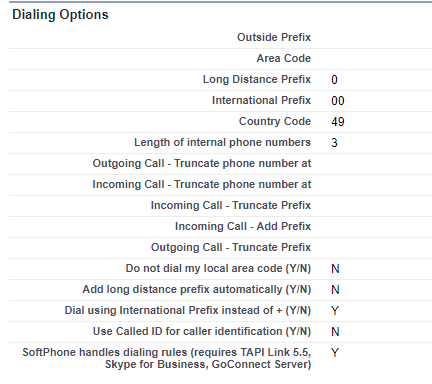Click the SoftPhone handles dialing rules label
This screenshot has width=432, height=384.
[x=167, y=358]
